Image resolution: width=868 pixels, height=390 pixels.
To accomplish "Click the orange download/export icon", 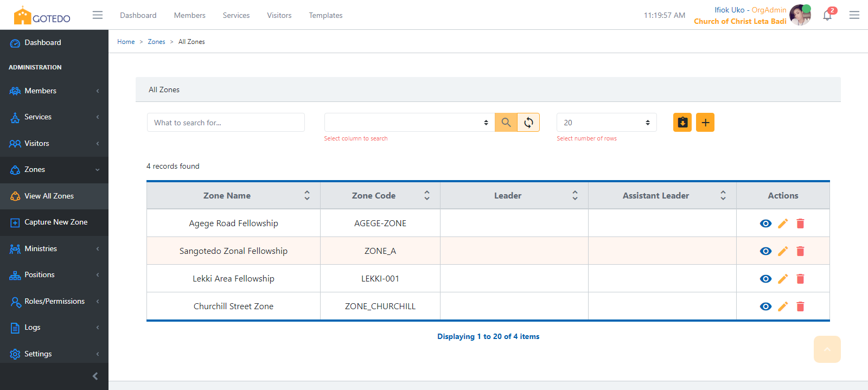I will 682,123.
